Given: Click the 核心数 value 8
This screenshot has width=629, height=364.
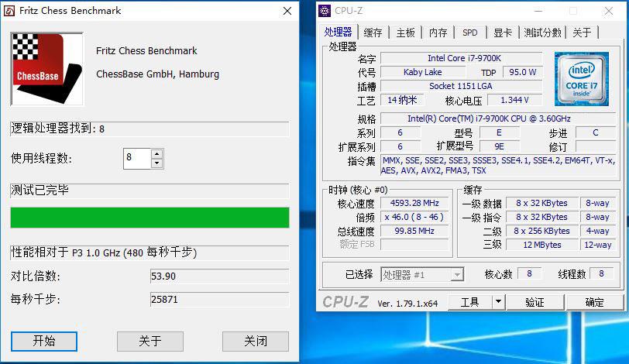Looking at the screenshot, I should (530, 274).
